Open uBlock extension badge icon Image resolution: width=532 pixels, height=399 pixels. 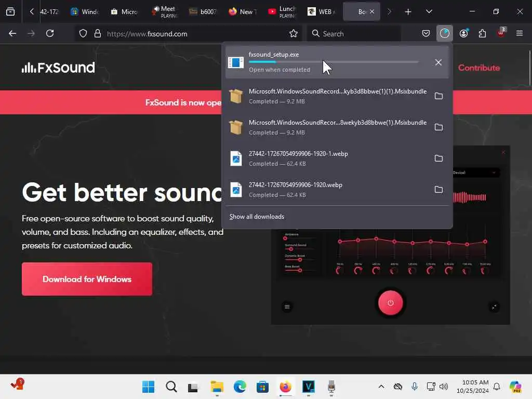tap(501, 33)
